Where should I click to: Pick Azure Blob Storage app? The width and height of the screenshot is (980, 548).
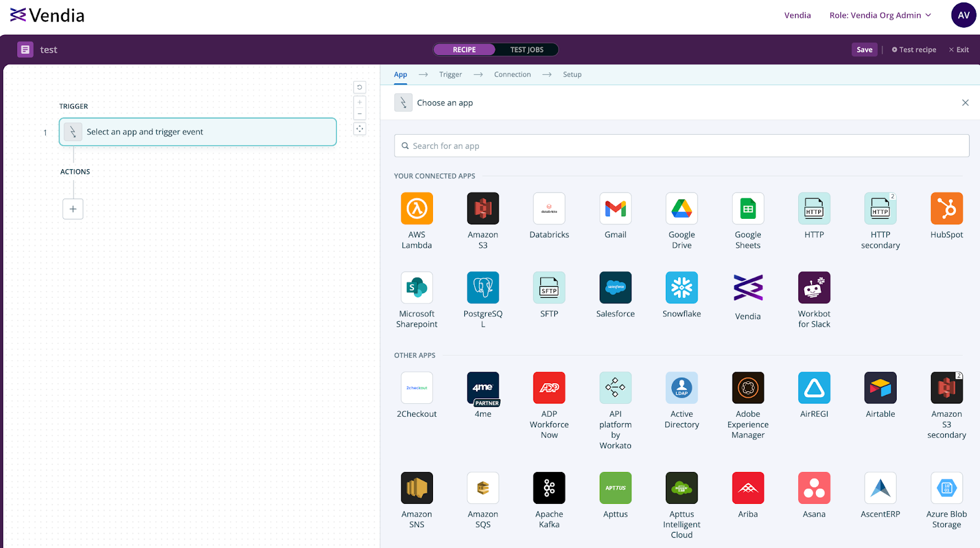click(x=946, y=487)
